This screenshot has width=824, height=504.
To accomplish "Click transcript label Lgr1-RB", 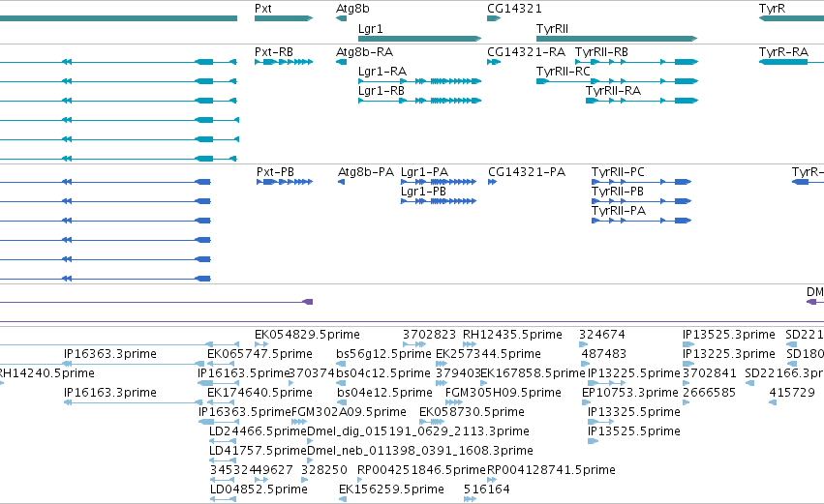I will [381, 91].
